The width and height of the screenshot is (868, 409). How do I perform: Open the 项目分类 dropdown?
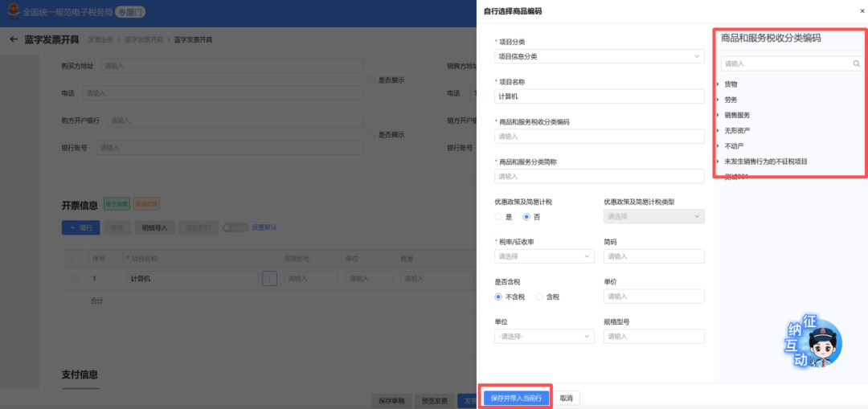pyautogui.click(x=599, y=56)
